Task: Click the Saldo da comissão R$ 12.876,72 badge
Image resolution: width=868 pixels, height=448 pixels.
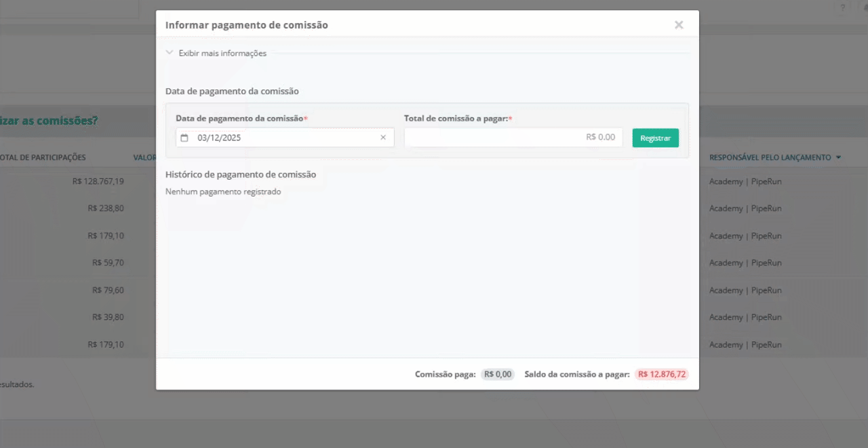Action: (661, 374)
